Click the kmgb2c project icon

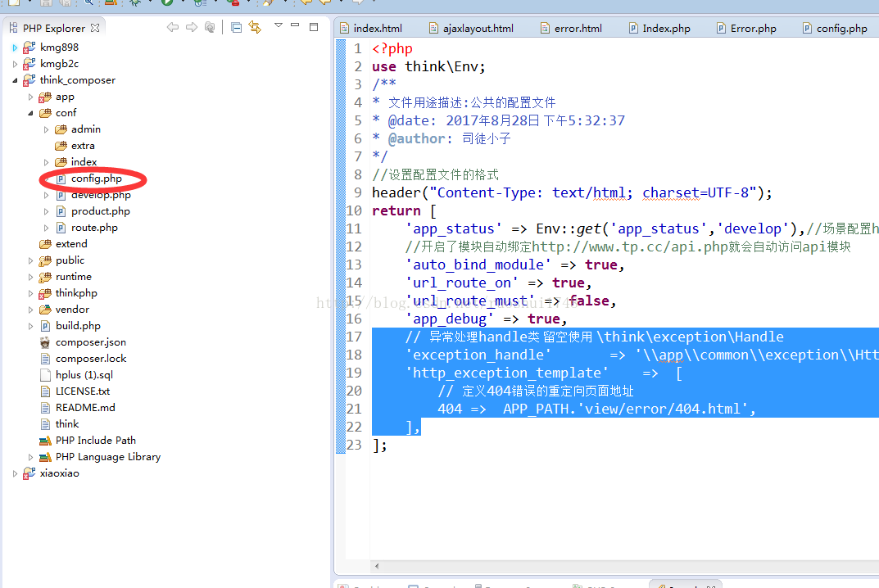pos(29,64)
